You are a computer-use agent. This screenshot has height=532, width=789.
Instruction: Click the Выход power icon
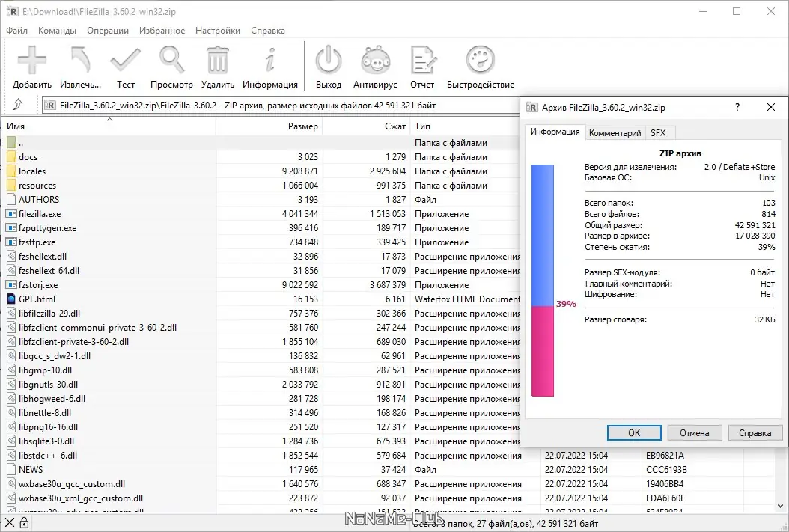pyautogui.click(x=329, y=61)
